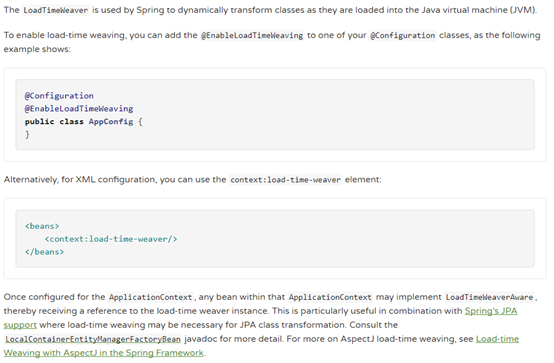Click the opening <beans> tag in XML block
Screen dimensions: 554x363
tap(42, 226)
